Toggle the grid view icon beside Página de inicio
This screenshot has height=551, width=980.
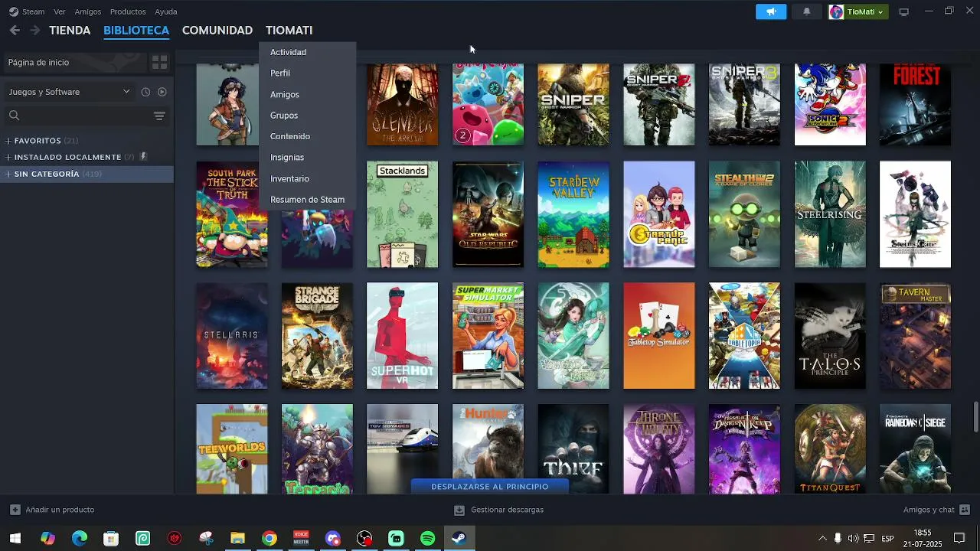click(x=159, y=63)
